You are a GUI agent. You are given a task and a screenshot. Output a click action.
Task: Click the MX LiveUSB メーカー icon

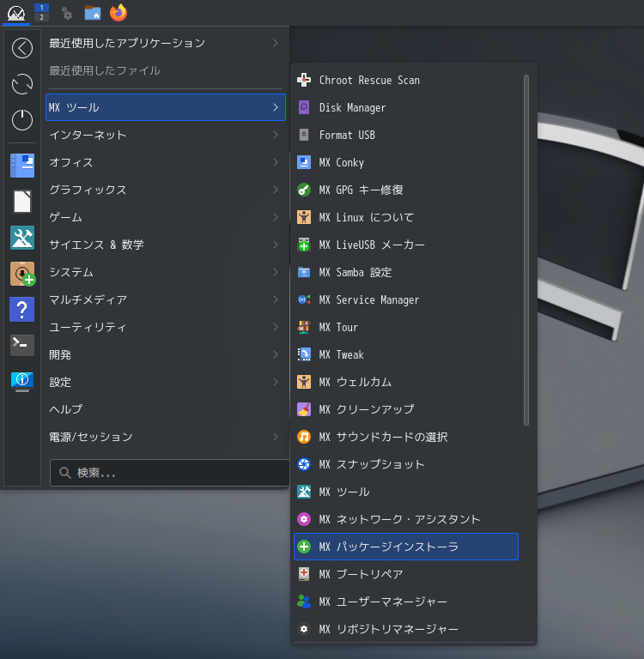[304, 245]
